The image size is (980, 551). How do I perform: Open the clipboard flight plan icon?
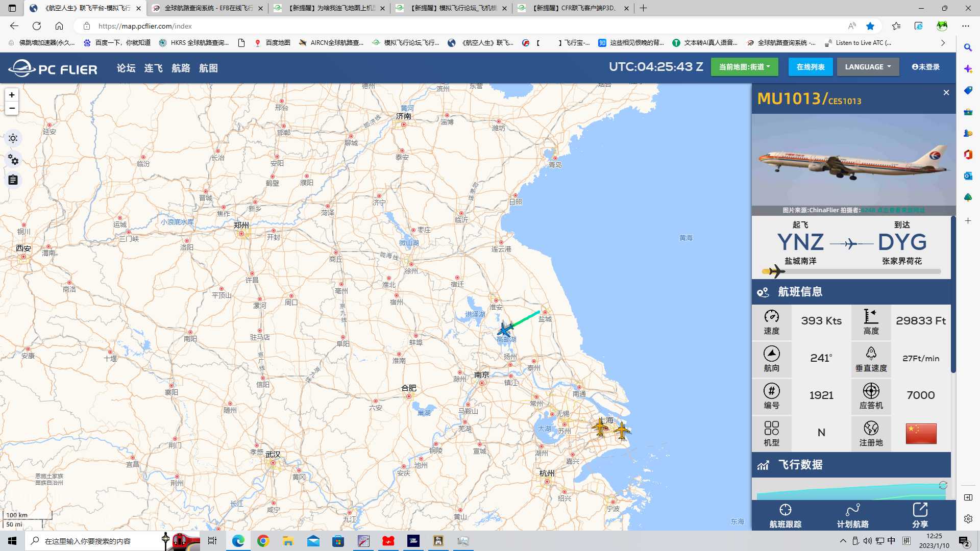13,180
